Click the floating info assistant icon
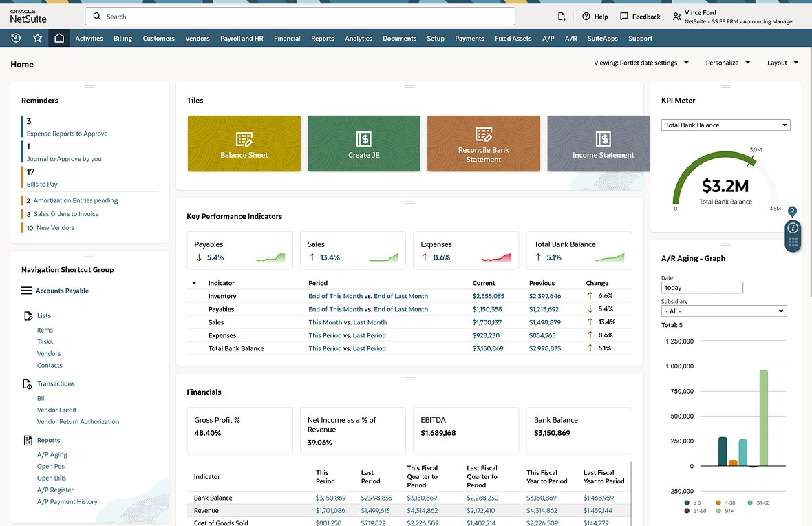Viewport: 812px width, 526px height. click(x=793, y=228)
